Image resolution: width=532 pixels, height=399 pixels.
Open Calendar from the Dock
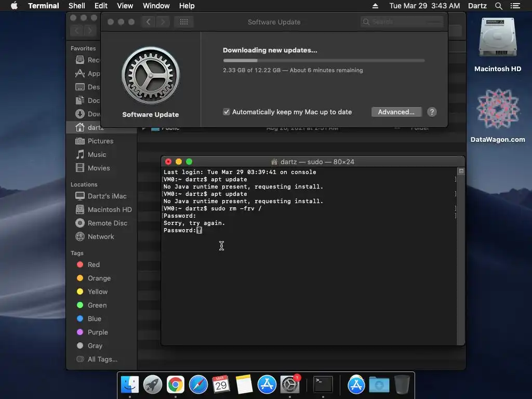point(221,385)
